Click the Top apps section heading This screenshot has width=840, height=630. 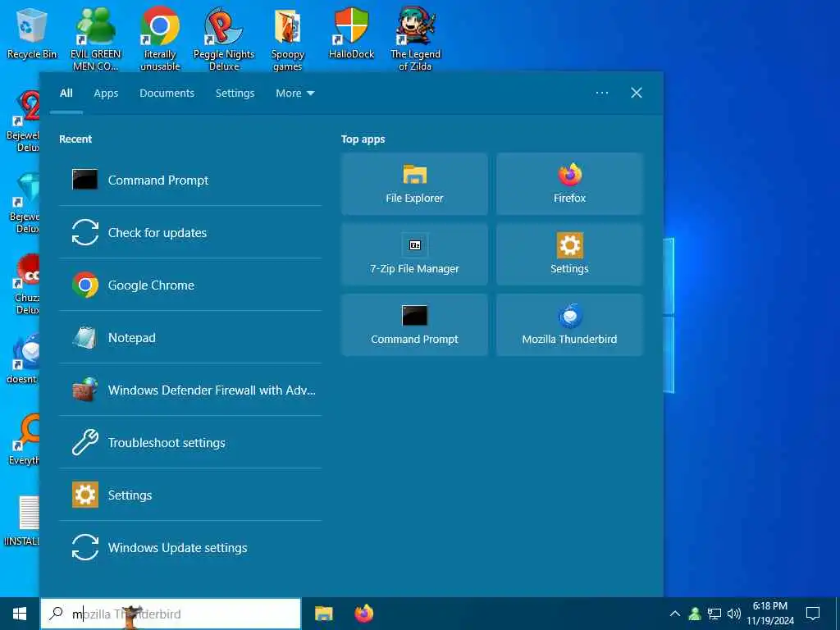tap(363, 139)
